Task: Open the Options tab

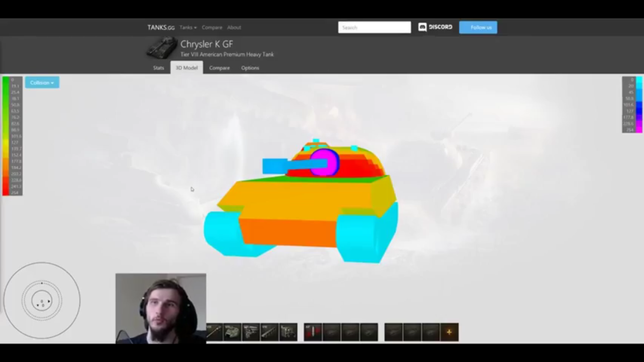Action: click(x=250, y=68)
